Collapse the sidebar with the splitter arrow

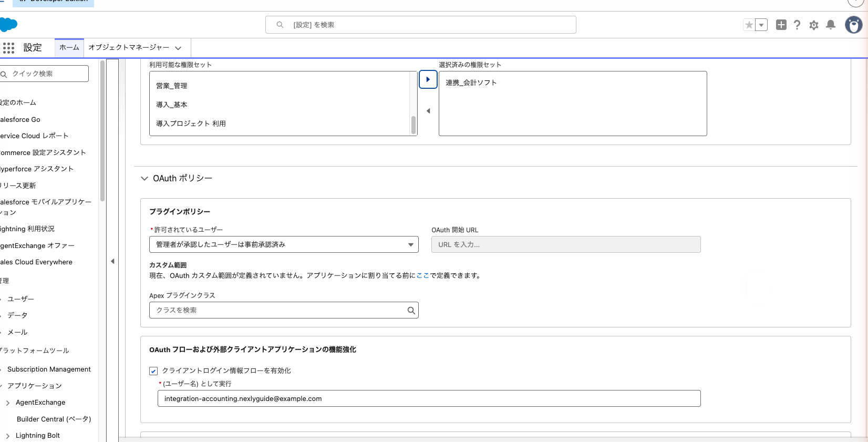pos(112,261)
